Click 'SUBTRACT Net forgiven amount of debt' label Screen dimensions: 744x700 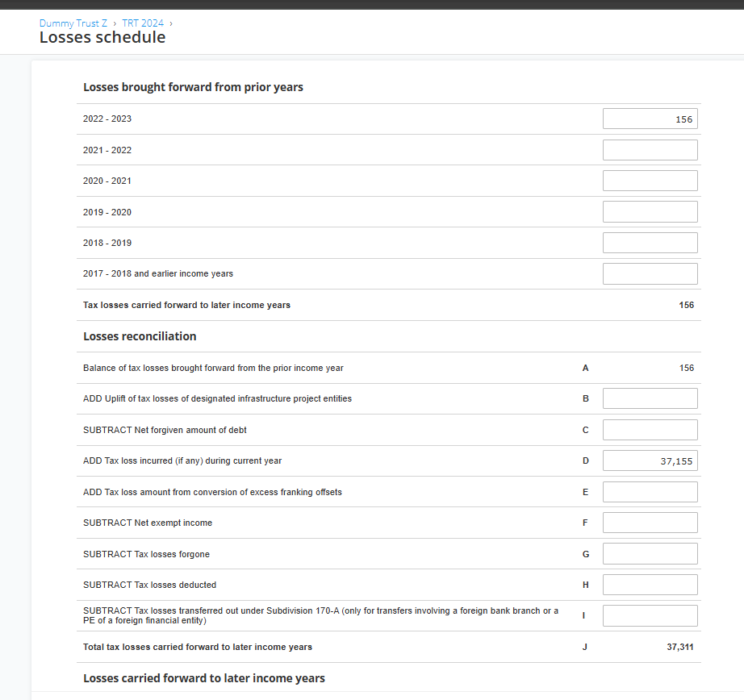point(165,430)
